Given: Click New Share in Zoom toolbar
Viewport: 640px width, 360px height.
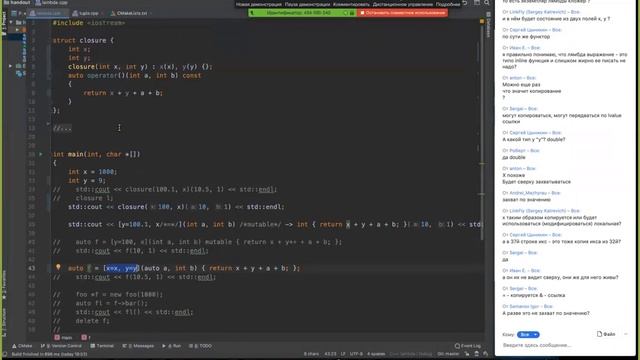Looking at the screenshot, I should (259, 4).
